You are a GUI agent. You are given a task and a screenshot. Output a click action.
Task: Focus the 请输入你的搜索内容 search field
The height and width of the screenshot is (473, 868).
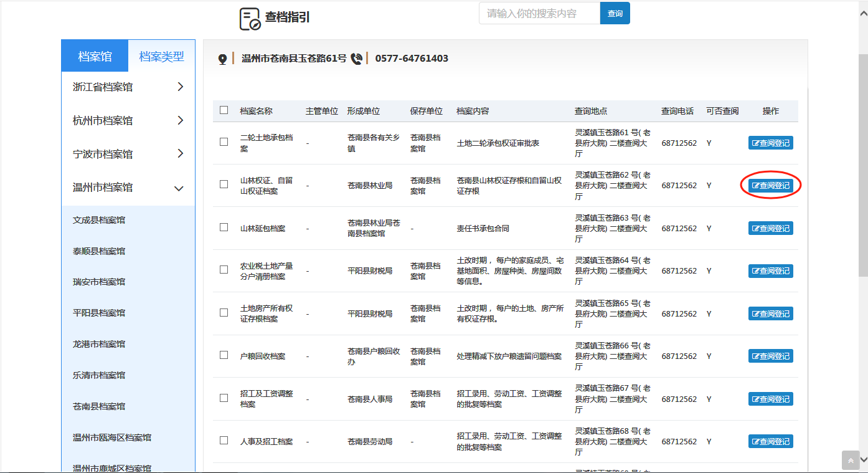(539, 14)
